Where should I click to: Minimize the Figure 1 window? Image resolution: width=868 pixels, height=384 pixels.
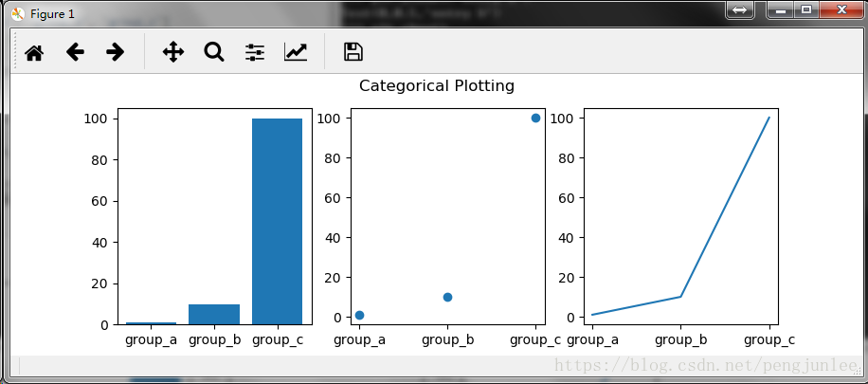(x=781, y=9)
